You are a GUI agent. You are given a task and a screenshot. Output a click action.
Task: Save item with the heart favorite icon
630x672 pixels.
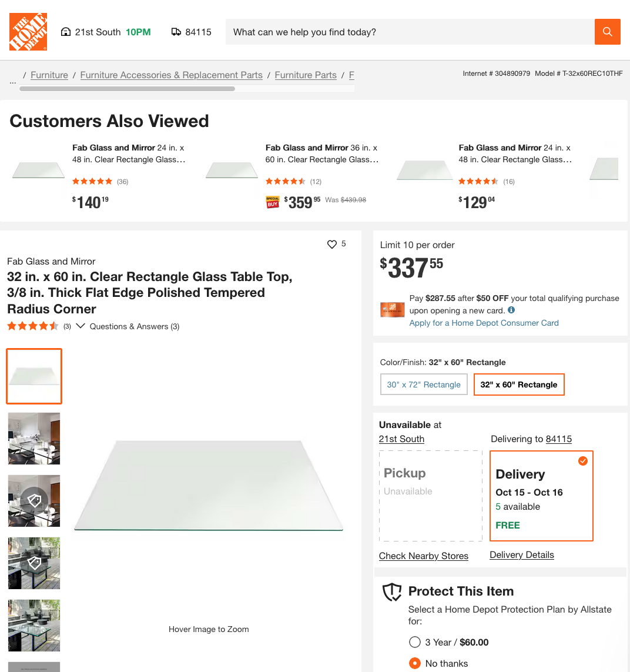[x=332, y=244]
